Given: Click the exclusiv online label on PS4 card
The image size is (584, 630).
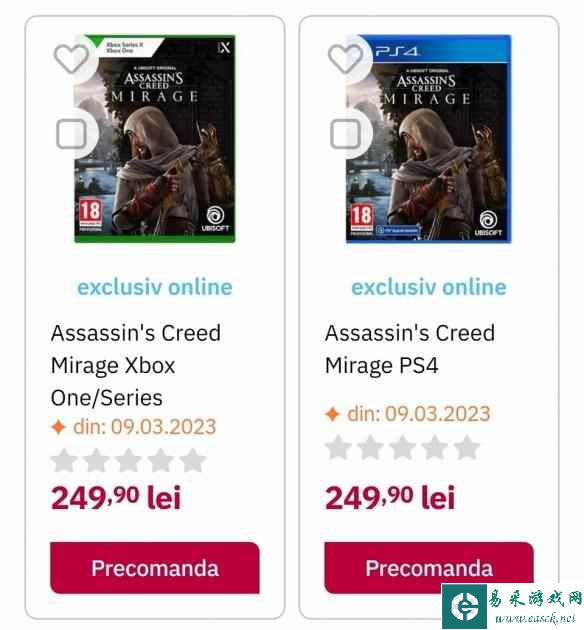Looking at the screenshot, I should (x=429, y=287).
